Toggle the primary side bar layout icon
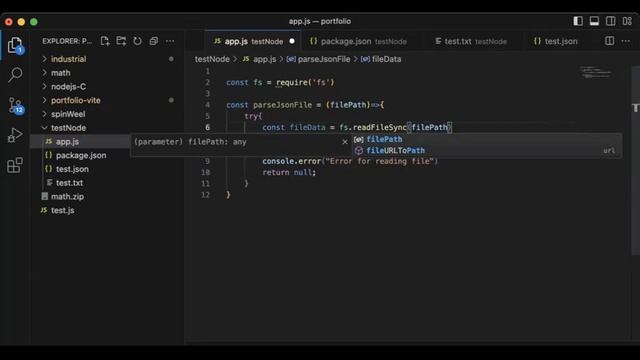This screenshot has height=360, width=640. 578,21
